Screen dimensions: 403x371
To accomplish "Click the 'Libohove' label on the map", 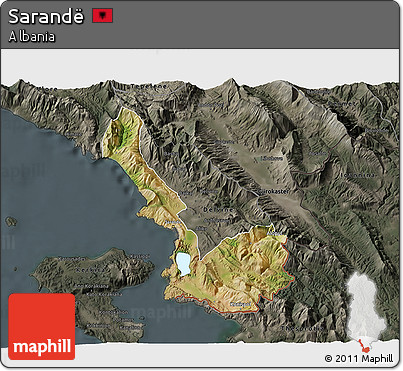I will click(x=272, y=159).
